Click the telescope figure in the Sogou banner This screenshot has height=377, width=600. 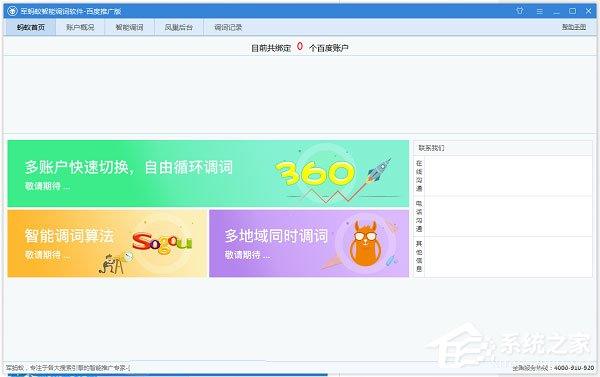tap(115, 263)
